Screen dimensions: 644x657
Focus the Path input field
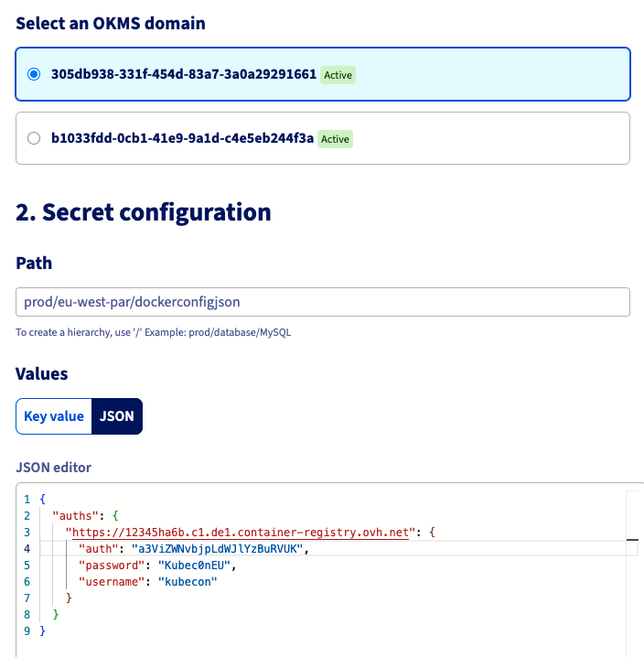(x=323, y=301)
